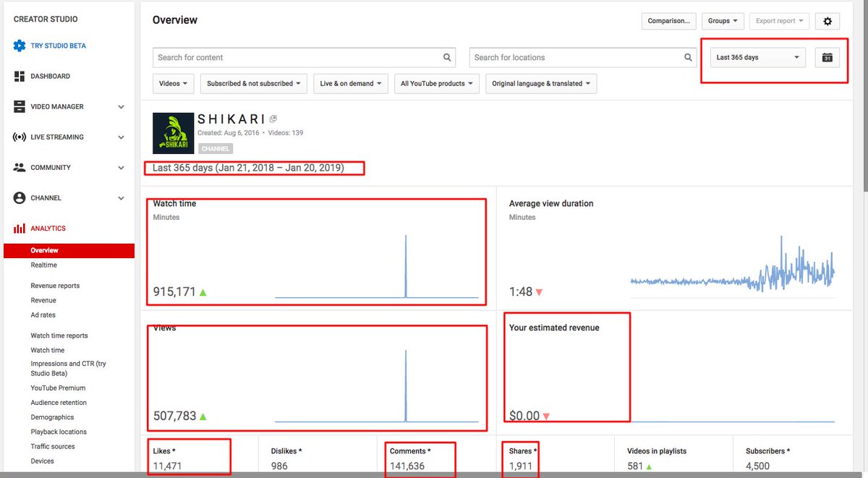The height and width of the screenshot is (478, 868).
Task: Open the Last 365 days dropdown
Action: (x=758, y=57)
